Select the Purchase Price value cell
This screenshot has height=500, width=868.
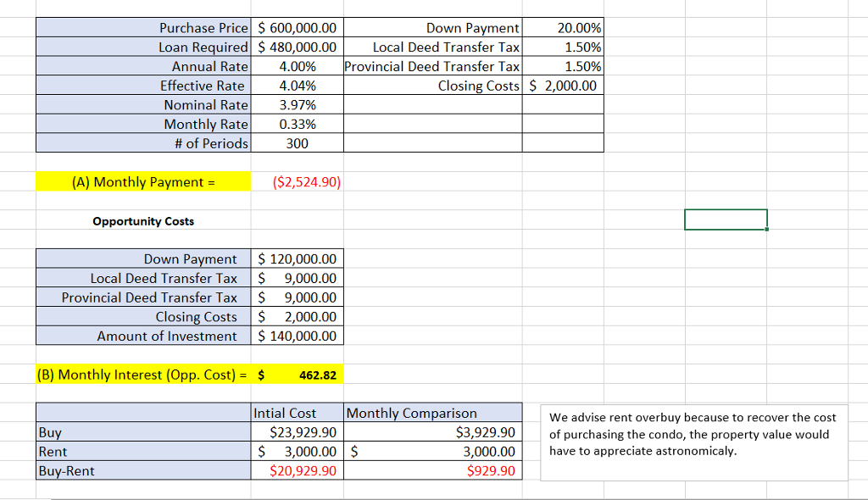[x=297, y=27]
